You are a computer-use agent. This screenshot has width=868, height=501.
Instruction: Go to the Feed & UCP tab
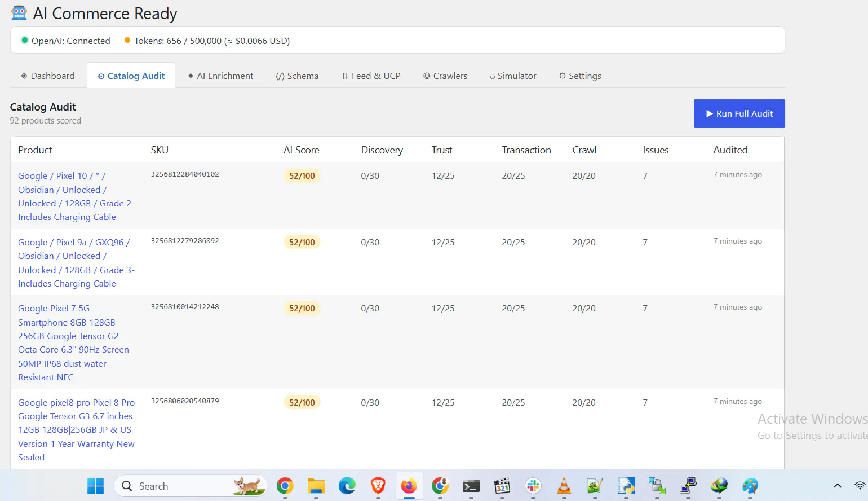(x=371, y=76)
